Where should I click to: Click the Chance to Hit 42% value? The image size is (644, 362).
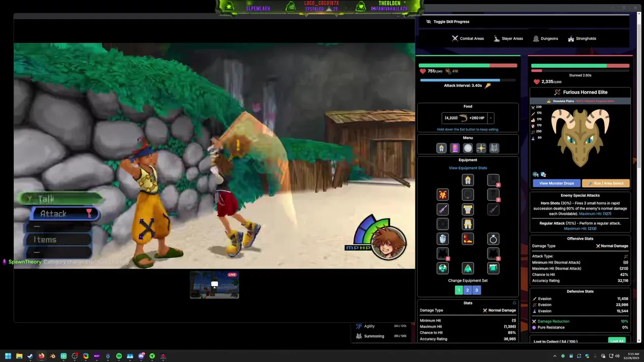pyautogui.click(x=624, y=275)
